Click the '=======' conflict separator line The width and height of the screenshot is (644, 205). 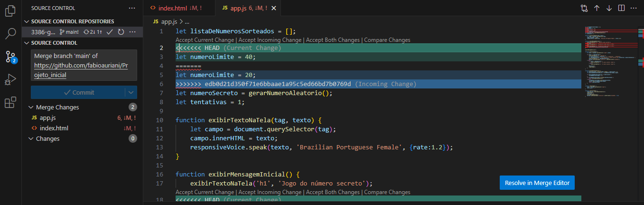tap(188, 66)
